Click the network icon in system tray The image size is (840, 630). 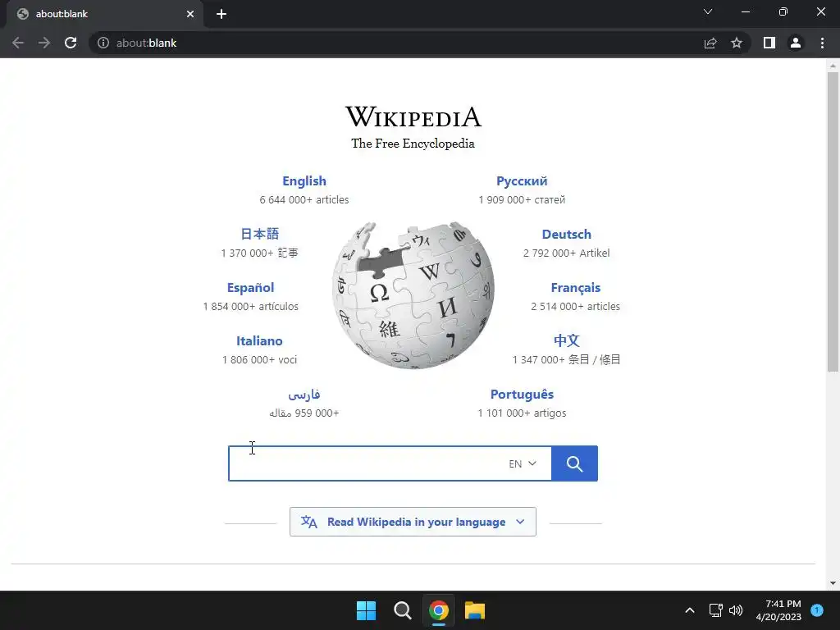coord(715,610)
